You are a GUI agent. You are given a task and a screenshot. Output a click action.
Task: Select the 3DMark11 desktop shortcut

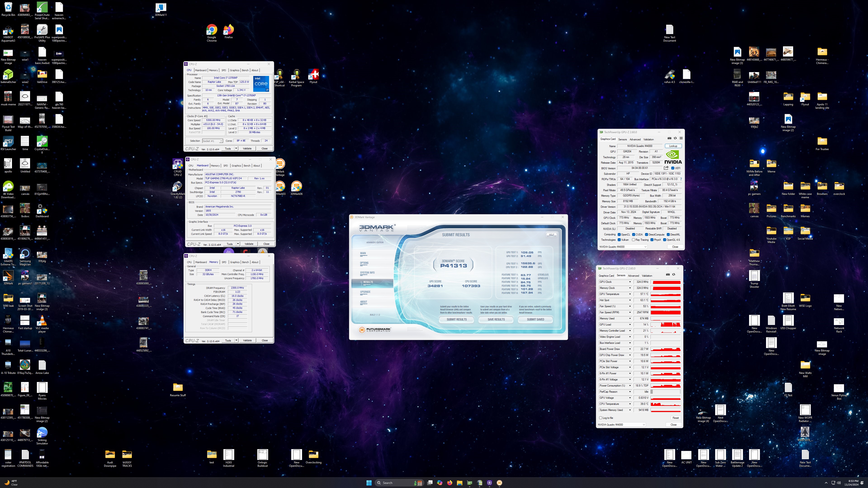click(161, 9)
